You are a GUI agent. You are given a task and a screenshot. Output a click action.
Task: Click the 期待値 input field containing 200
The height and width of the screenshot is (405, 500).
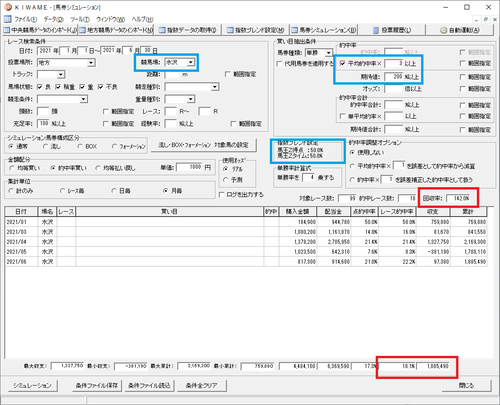click(x=394, y=77)
